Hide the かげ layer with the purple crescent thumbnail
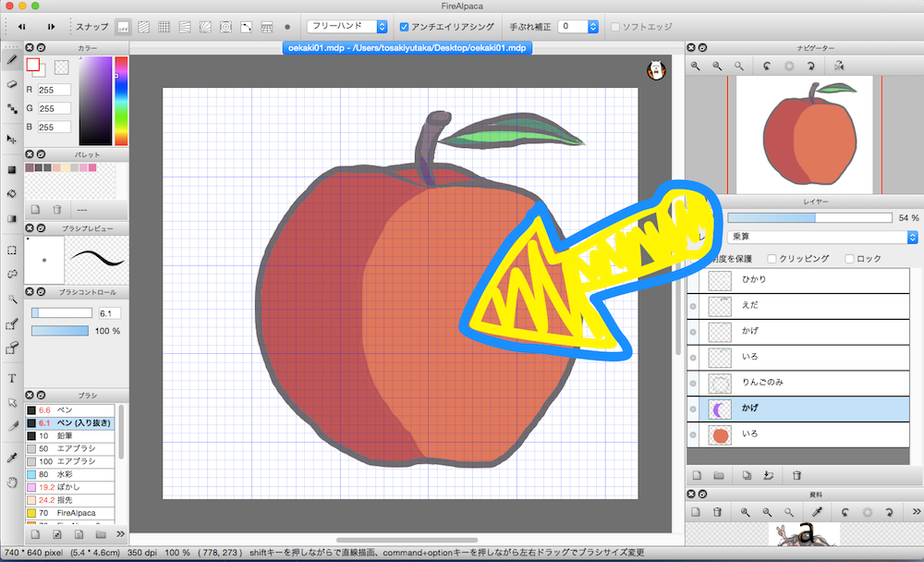Viewport: 924px width, 562px height. 693,409
